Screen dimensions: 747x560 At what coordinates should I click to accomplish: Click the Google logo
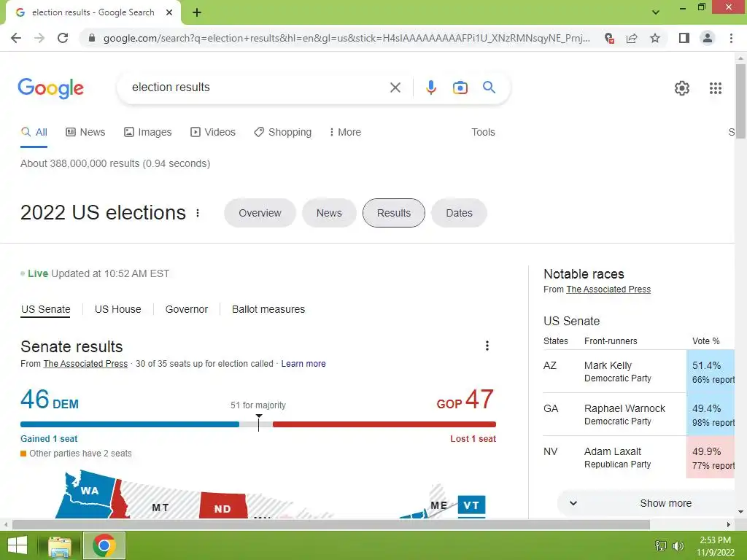coord(51,88)
